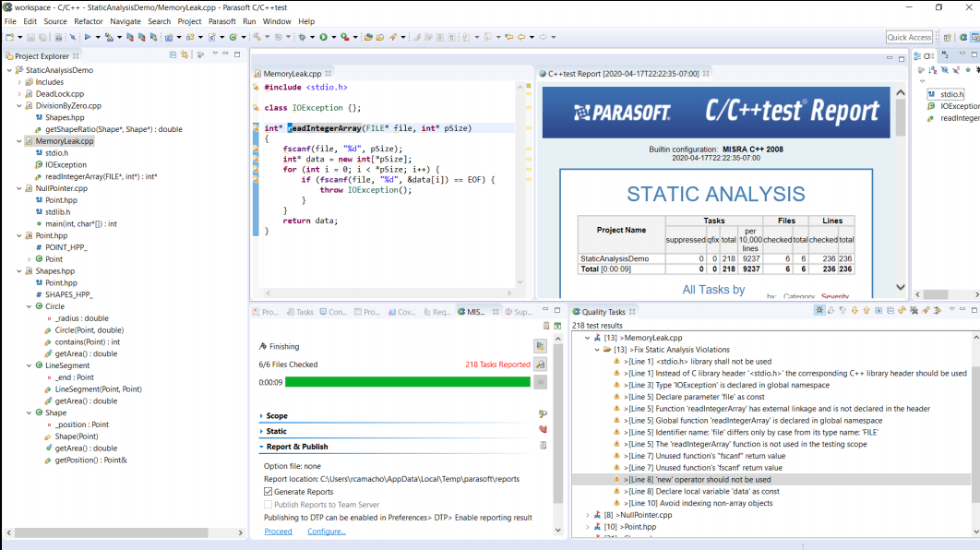Screen dimensions: 980x550
Task: Select '[Line 10] Avoid indexing non-array objects' result
Action: (x=700, y=503)
